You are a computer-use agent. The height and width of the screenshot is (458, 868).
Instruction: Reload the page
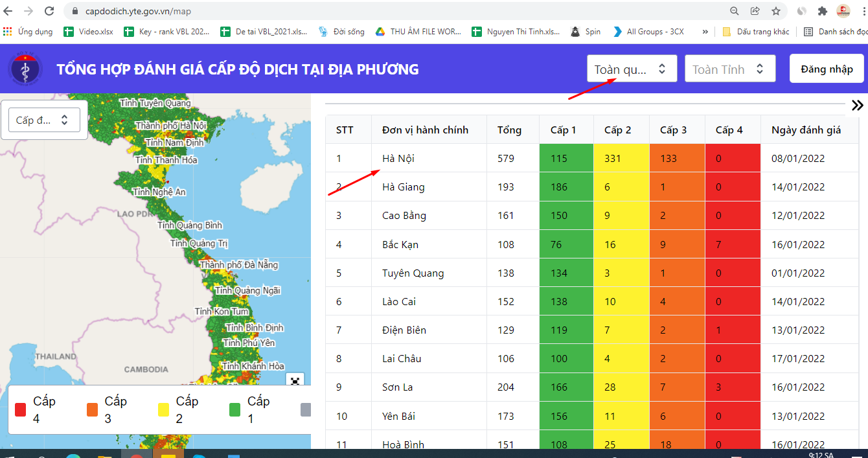pyautogui.click(x=49, y=11)
